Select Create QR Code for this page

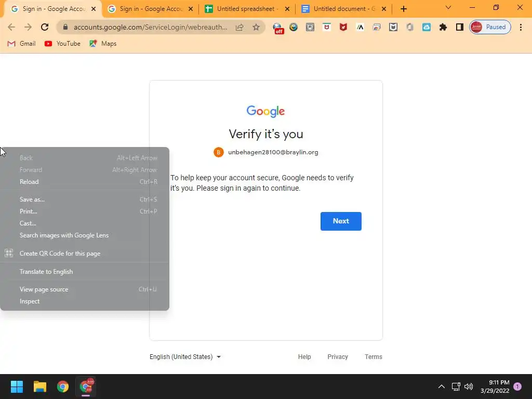(85, 254)
